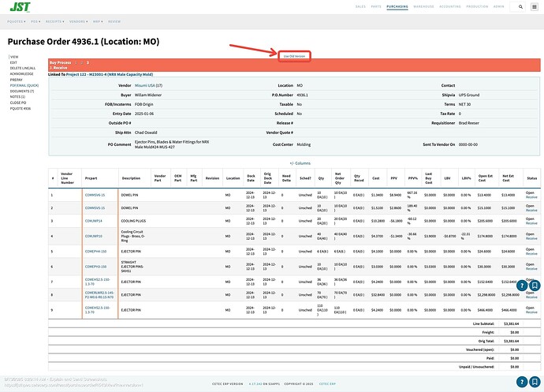Select EDIT in the left sidebar
The image size is (544, 392).
click(13, 62)
